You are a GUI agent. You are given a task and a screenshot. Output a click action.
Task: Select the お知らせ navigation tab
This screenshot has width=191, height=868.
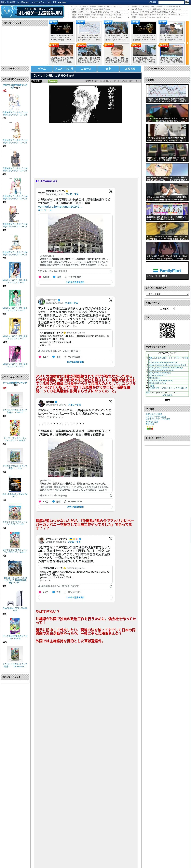(130, 69)
